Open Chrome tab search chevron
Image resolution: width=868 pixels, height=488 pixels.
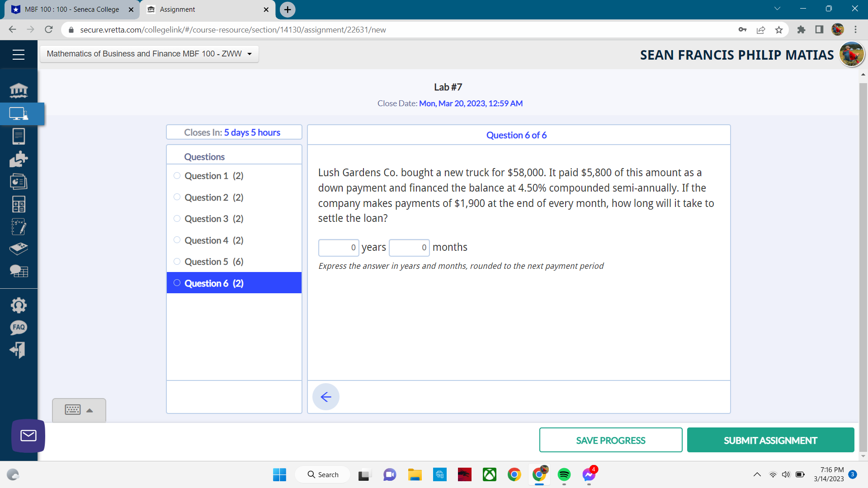coord(777,9)
